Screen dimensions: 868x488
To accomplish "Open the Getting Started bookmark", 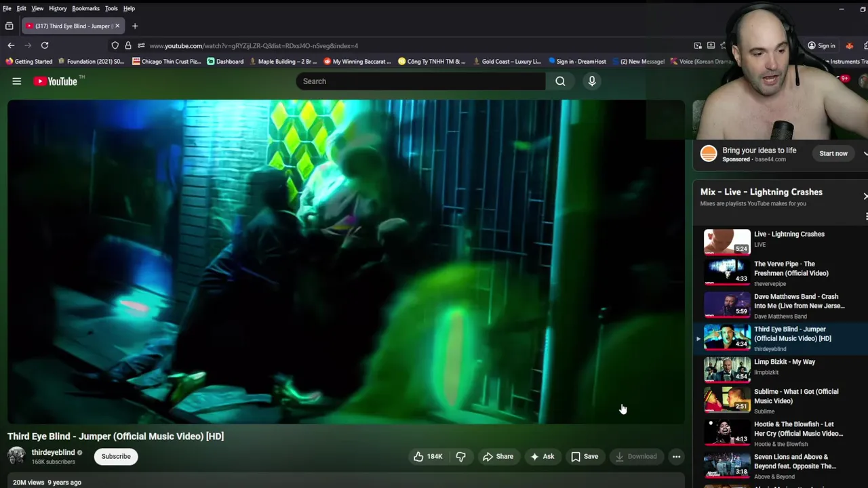I will (x=28, y=61).
